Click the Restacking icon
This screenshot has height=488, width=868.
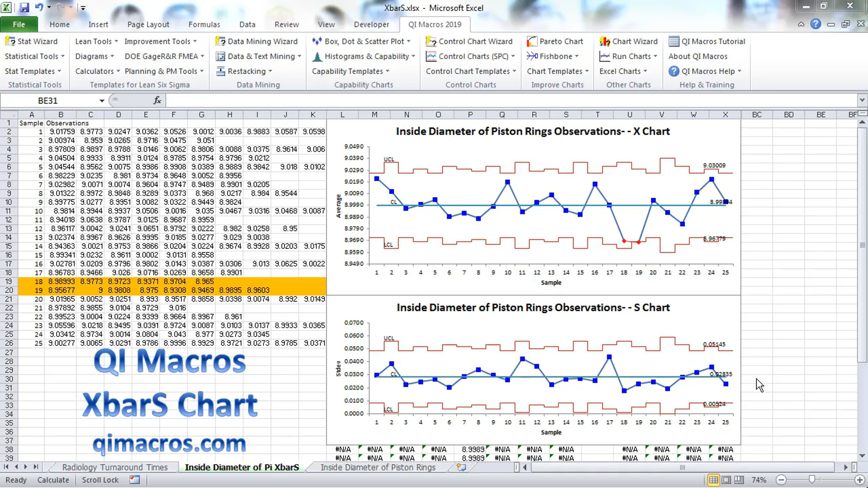[x=220, y=71]
